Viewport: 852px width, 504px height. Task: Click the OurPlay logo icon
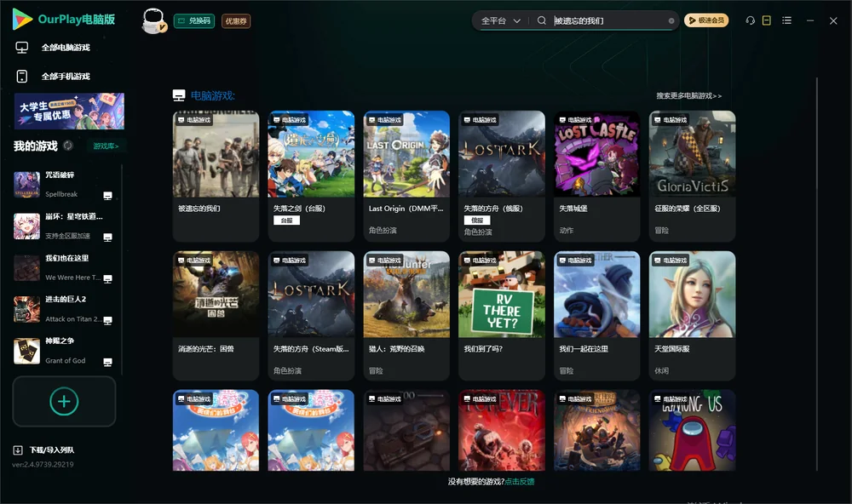pos(22,19)
